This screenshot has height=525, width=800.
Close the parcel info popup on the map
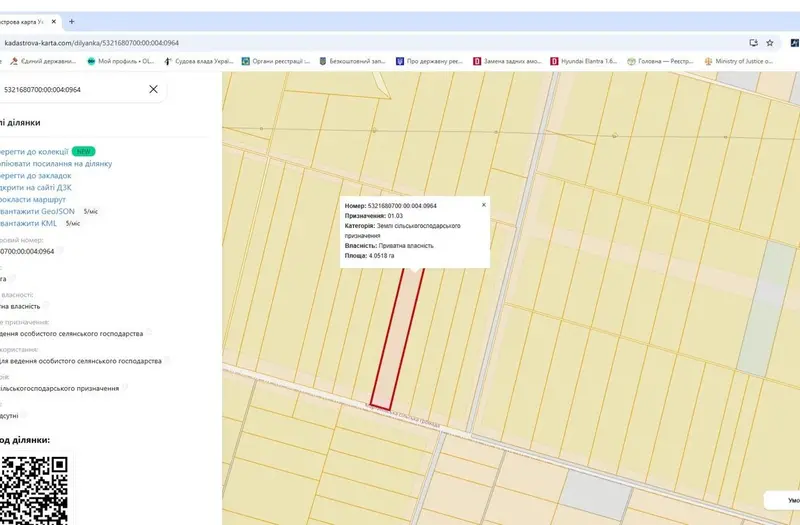484,205
